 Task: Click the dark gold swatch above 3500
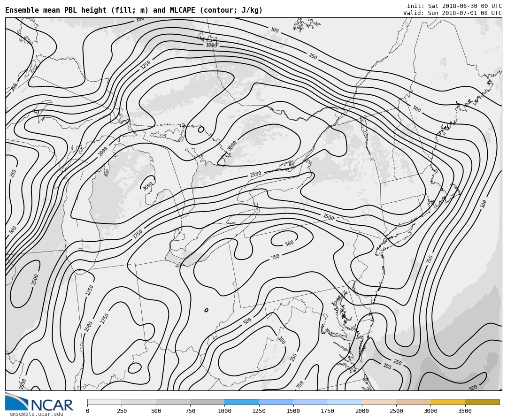(x=482, y=402)
